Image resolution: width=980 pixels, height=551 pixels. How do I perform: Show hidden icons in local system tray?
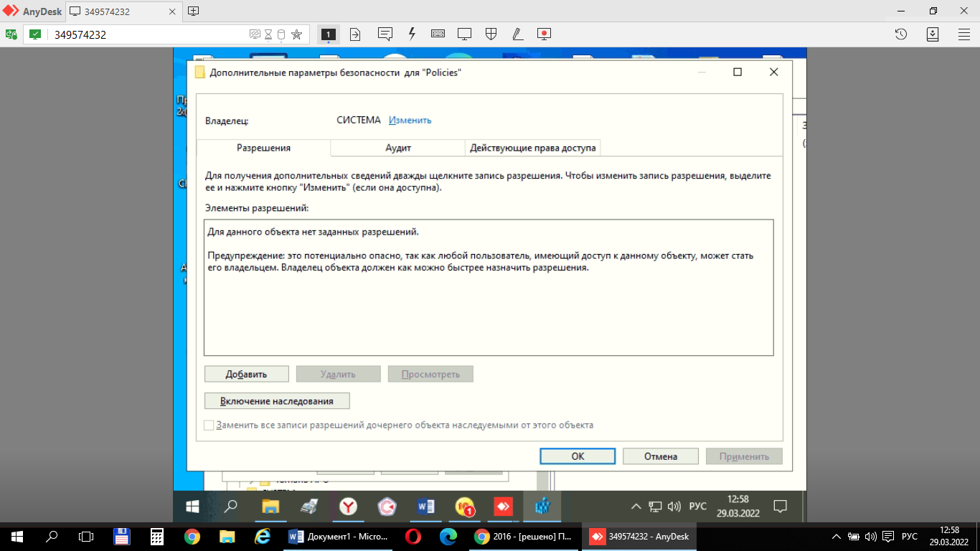click(836, 536)
